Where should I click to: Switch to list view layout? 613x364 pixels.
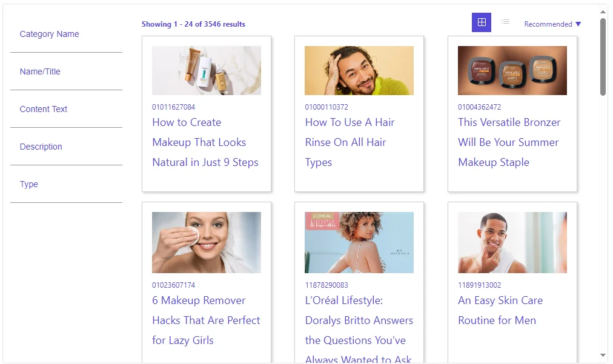(x=505, y=22)
